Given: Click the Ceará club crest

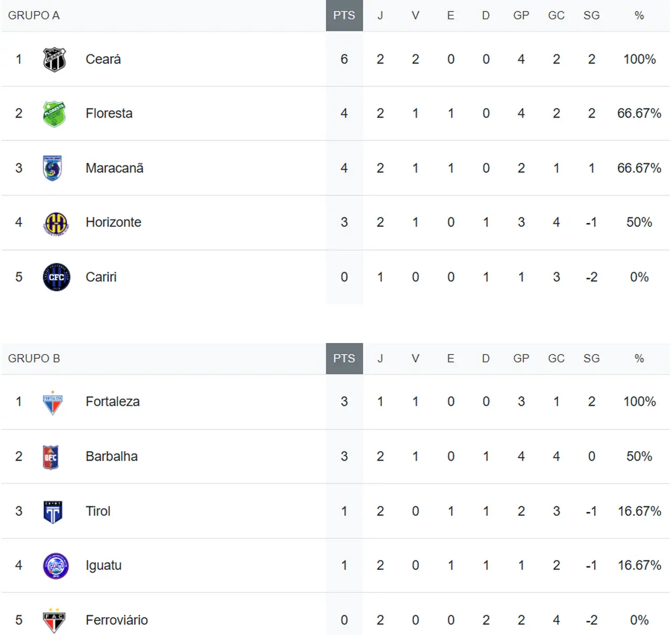Looking at the screenshot, I should [54, 59].
